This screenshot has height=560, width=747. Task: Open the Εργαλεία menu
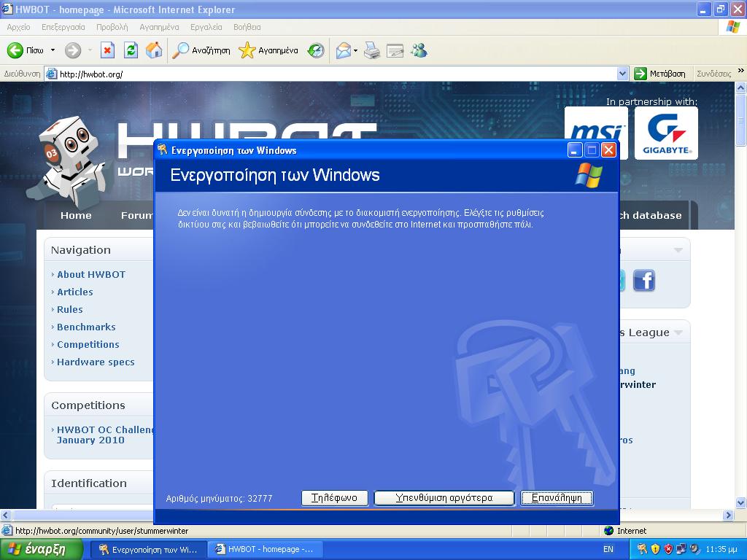pos(206,27)
